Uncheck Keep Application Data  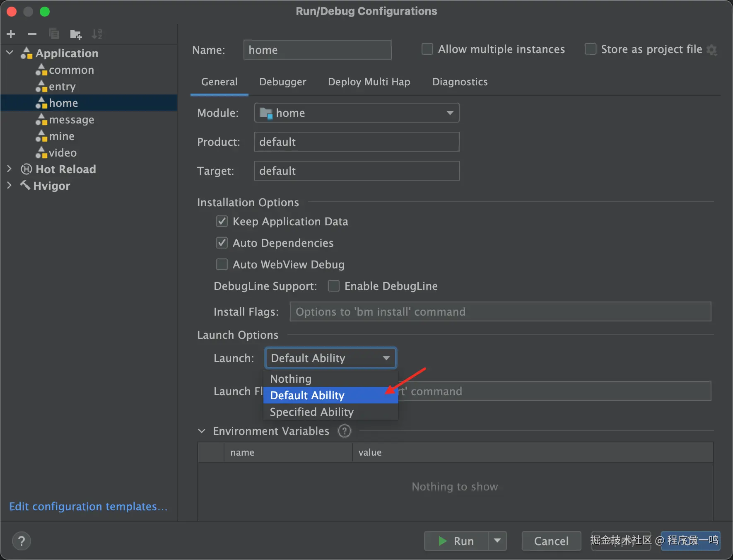coord(222,222)
